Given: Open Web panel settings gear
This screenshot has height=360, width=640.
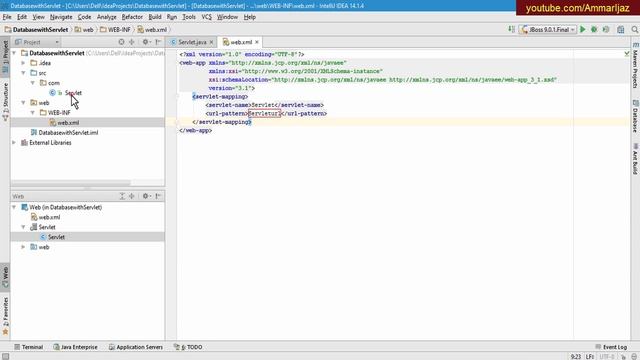Looking at the screenshot, I should point(146,196).
